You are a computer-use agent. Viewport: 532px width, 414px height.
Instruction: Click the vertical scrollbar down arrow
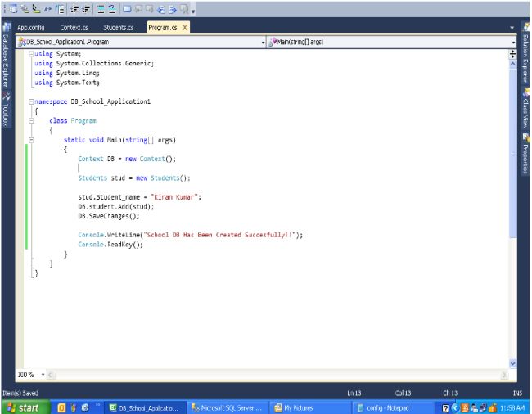pyautogui.click(x=512, y=363)
